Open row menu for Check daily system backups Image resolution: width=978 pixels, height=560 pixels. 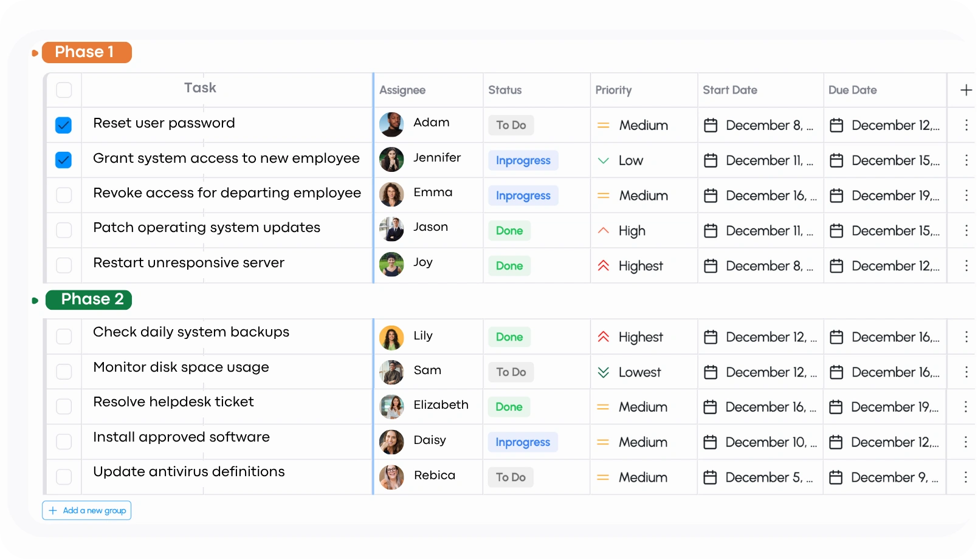(966, 337)
